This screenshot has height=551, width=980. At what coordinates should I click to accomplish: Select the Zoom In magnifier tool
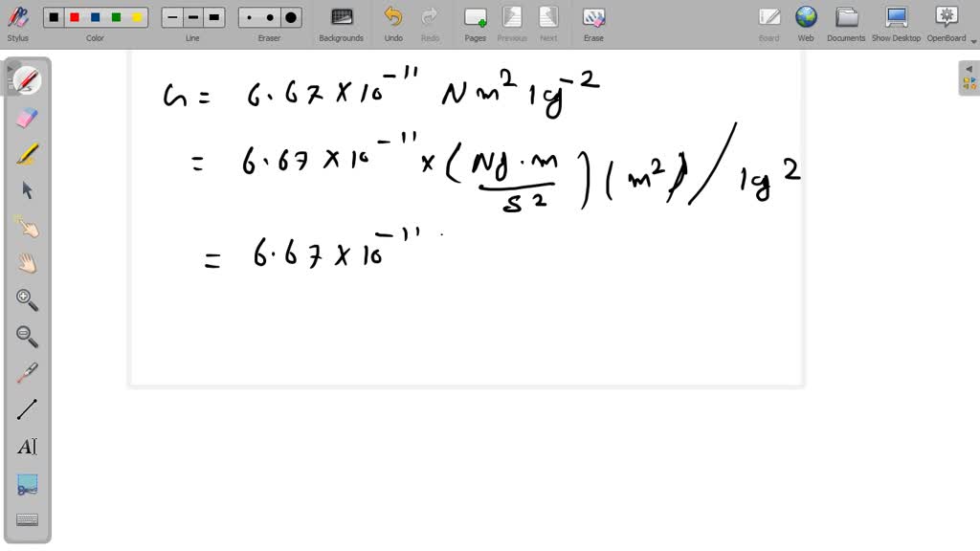click(26, 300)
